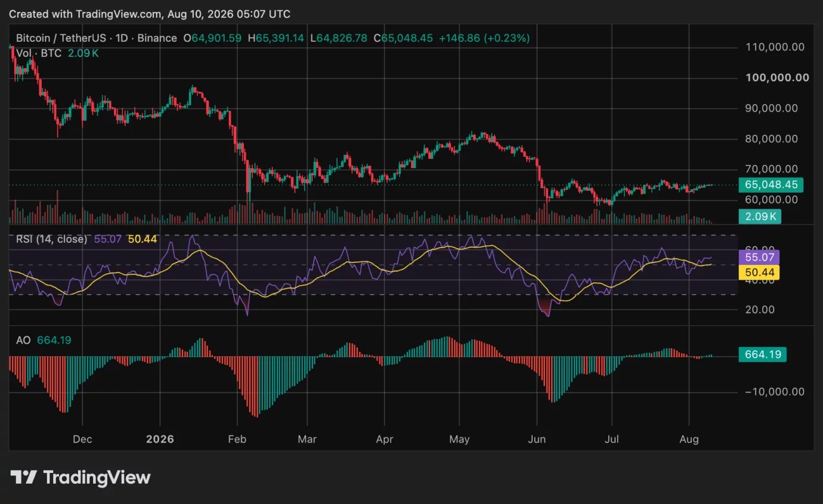
Task: Click the 100,000.00 price axis label
Action: pyautogui.click(x=777, y=78)
